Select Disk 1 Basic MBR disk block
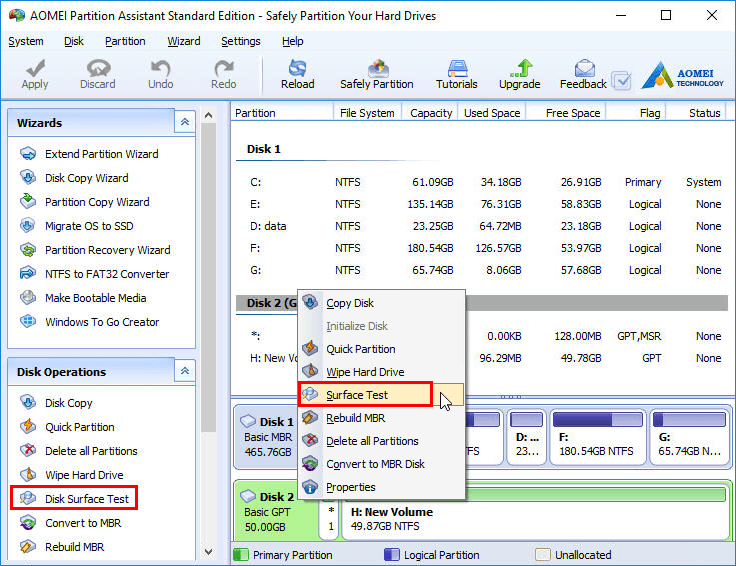Screen dimensions: 736x566 (268, 436)
